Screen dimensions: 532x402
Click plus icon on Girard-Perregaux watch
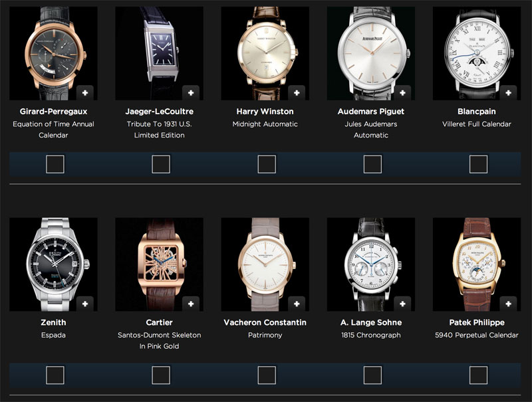[x=85, y=93]
